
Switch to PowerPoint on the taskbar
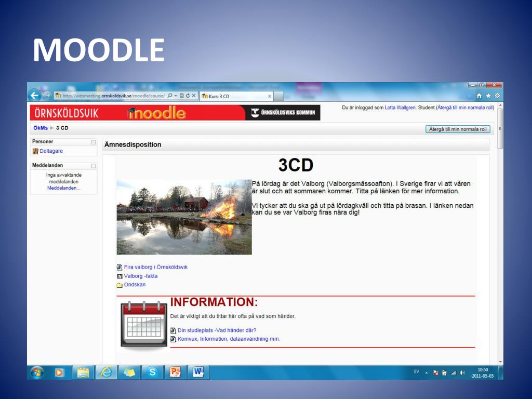pos(175,373)
